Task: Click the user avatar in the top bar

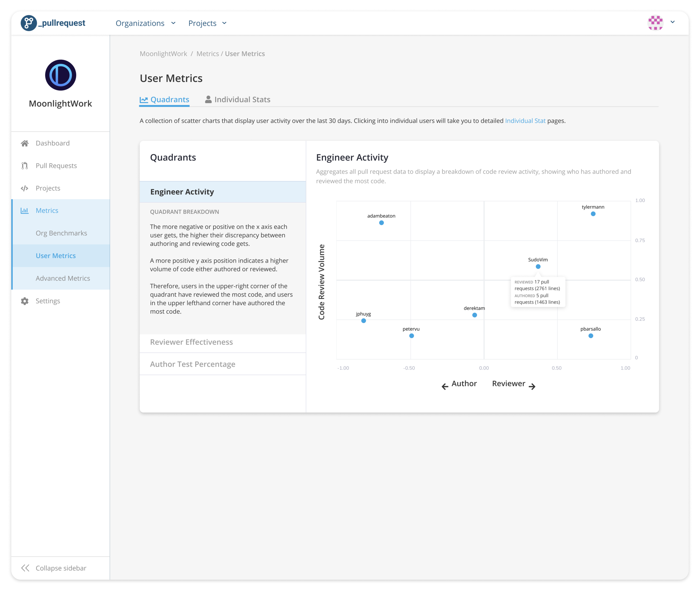Action: pos(655,22)
